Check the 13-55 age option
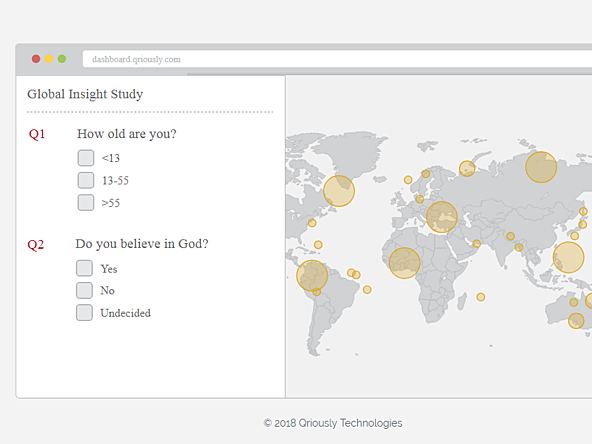 (86, 180)
